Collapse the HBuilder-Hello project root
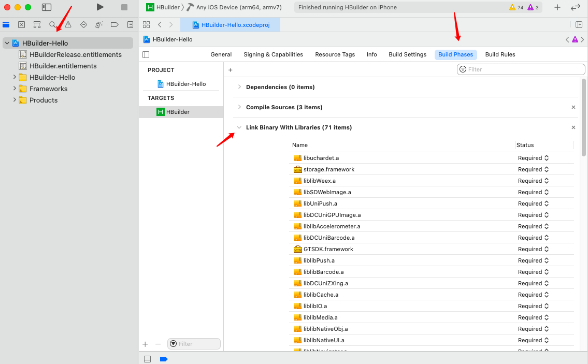This screenshot has width=588, height=364. coord(7,43)
